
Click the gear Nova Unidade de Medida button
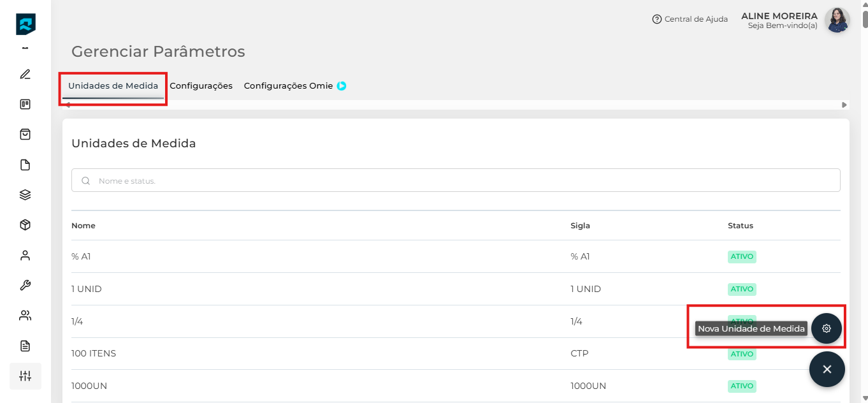pos(826,328)
